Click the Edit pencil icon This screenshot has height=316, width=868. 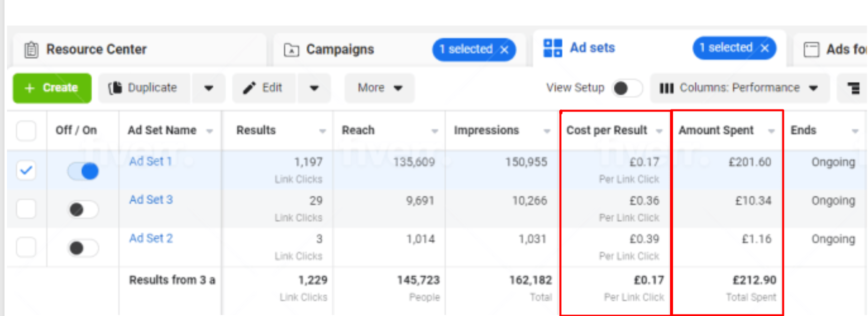(249, 88)
